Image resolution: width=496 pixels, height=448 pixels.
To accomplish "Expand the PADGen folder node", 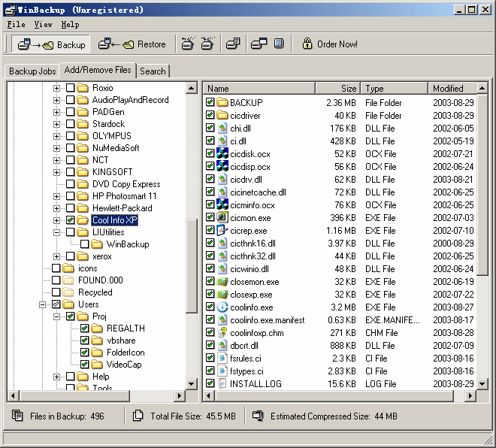I will coord(56,112).
